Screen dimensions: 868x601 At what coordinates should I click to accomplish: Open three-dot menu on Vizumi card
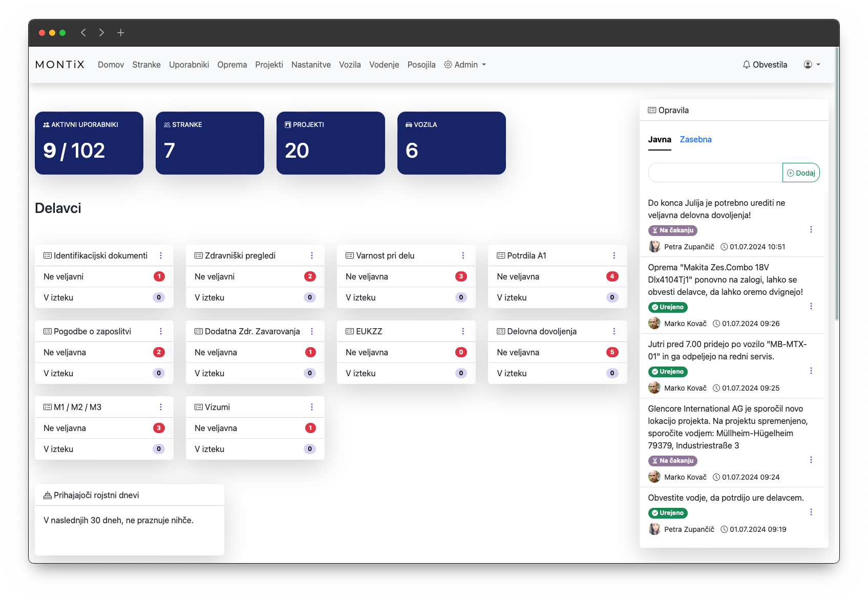(312, 407)
